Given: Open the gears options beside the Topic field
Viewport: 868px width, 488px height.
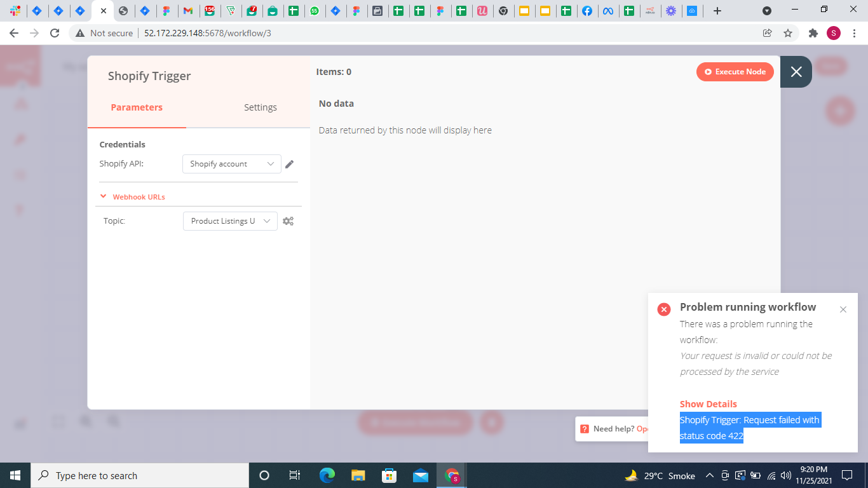Looking at the screenshot, I should (x=288, y=220).
